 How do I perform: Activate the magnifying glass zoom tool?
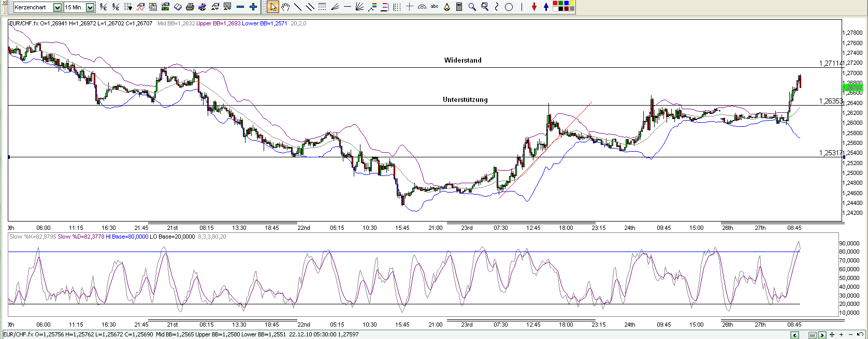click(x=472, y=7)
